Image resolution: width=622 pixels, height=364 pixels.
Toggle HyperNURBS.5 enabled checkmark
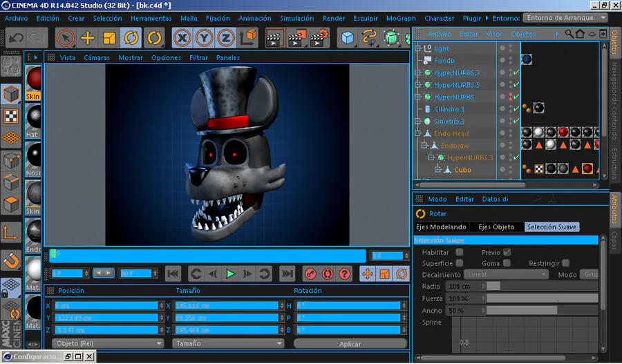point(516,85)
